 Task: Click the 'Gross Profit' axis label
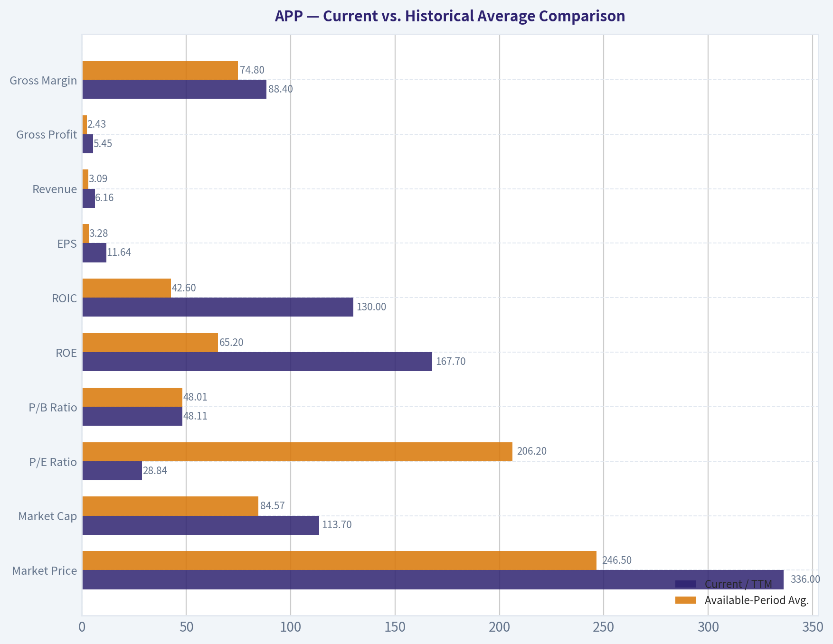pyautogui.click(x=47, y=135)
